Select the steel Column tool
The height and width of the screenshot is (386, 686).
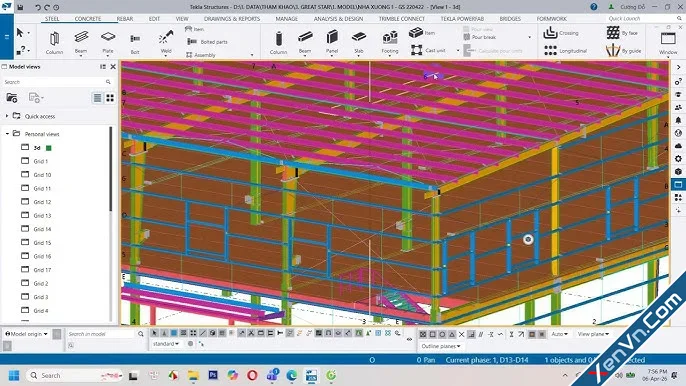click(54, 42)
